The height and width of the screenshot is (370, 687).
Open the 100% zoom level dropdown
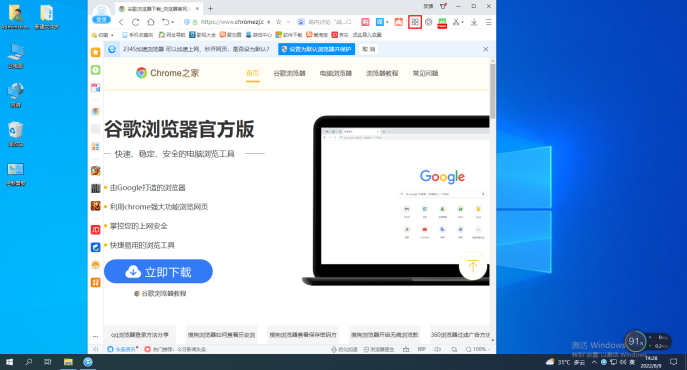[x=478, y=349]
